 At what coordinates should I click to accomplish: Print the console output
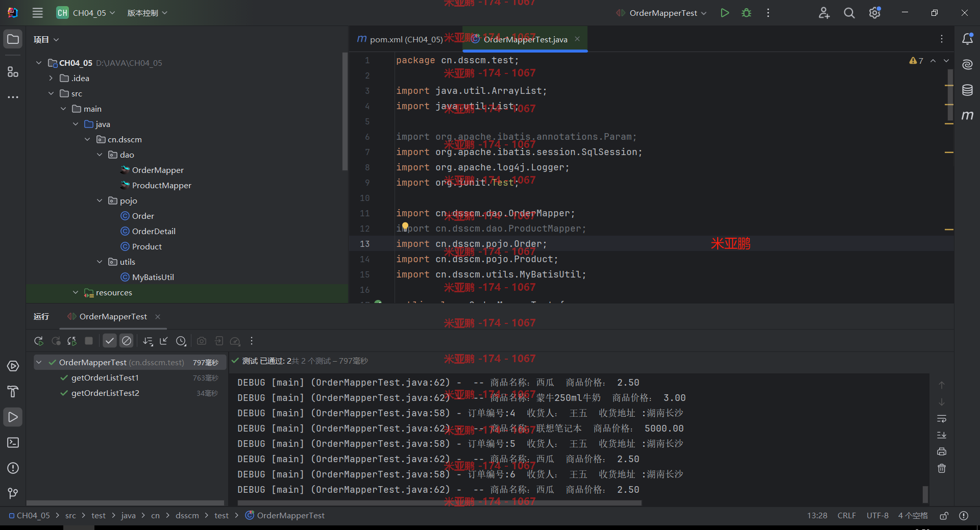click(x=942, y=451)
